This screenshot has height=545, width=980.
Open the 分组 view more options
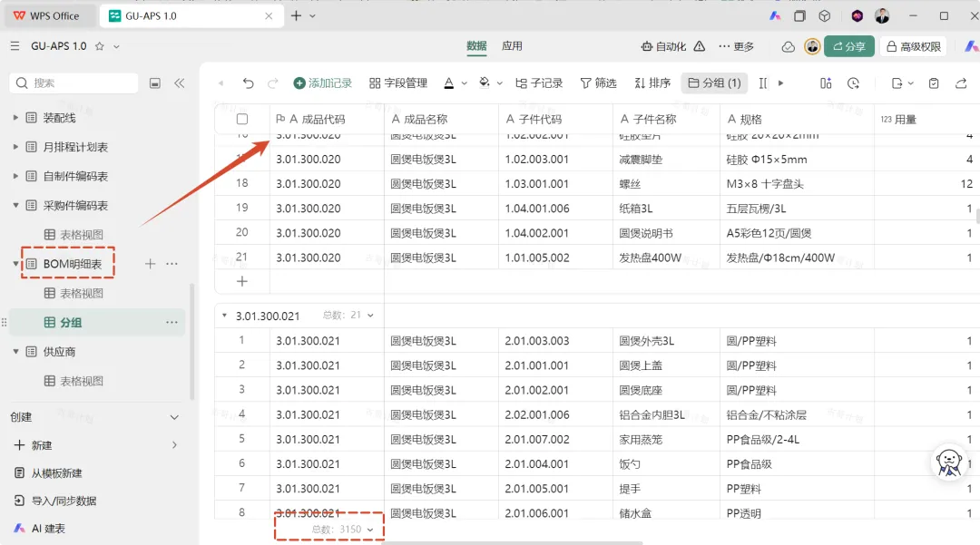tap(171, 322)
